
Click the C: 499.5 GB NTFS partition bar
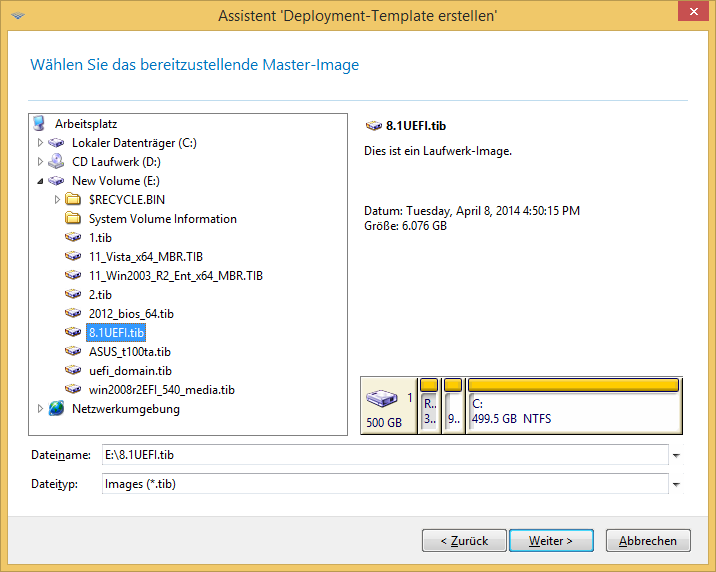pyautogui.click(x=573, y=407)
